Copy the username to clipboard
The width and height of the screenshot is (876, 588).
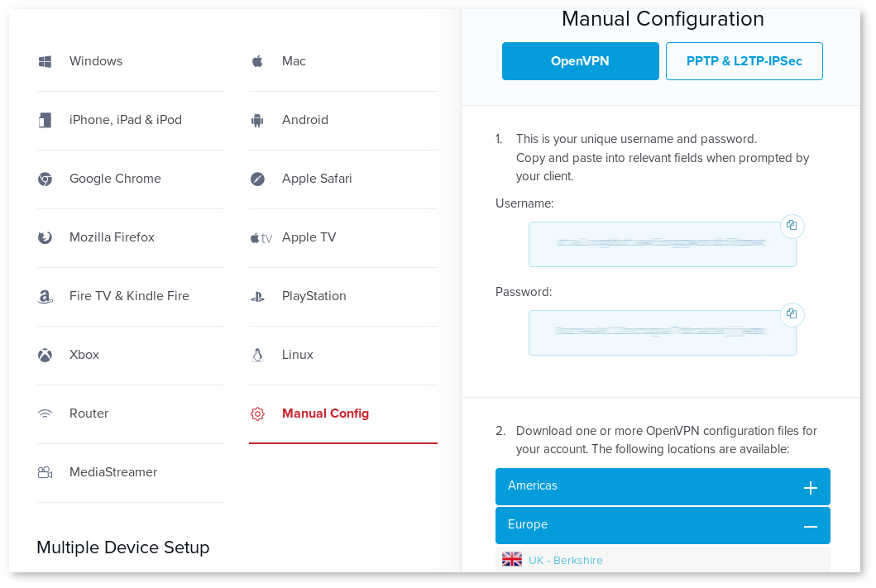(792, 226)
